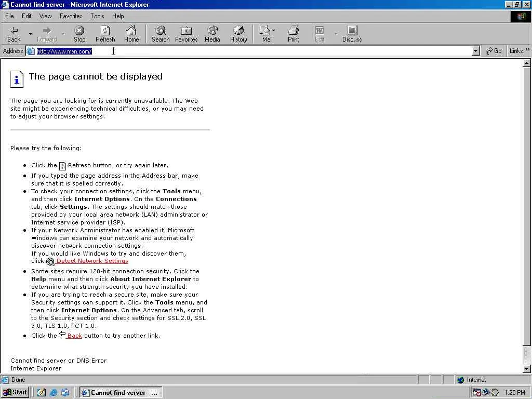Click the Links toolbar label
The height and width of the screenshot is (399, 532).
click(516, 51)
